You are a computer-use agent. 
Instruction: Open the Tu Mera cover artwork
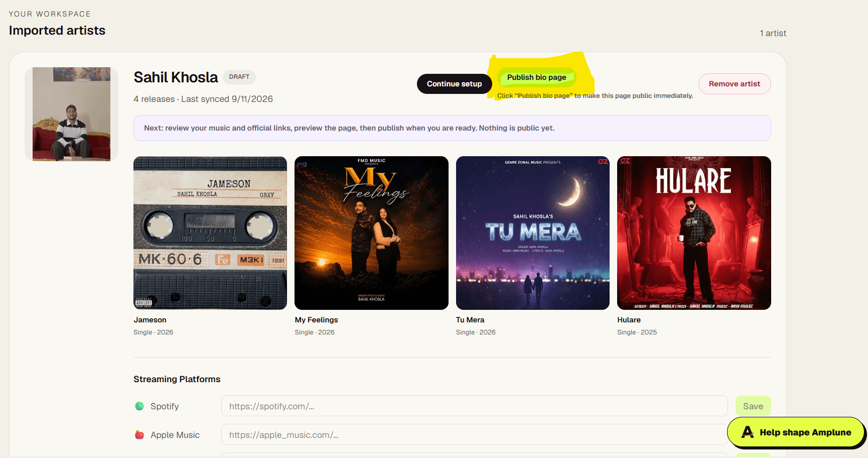533,233
